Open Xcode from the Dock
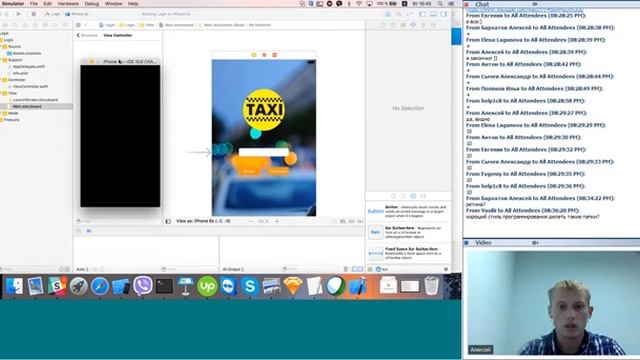The image size is (640, 360). pyautogui.click(x=357, y=286)
